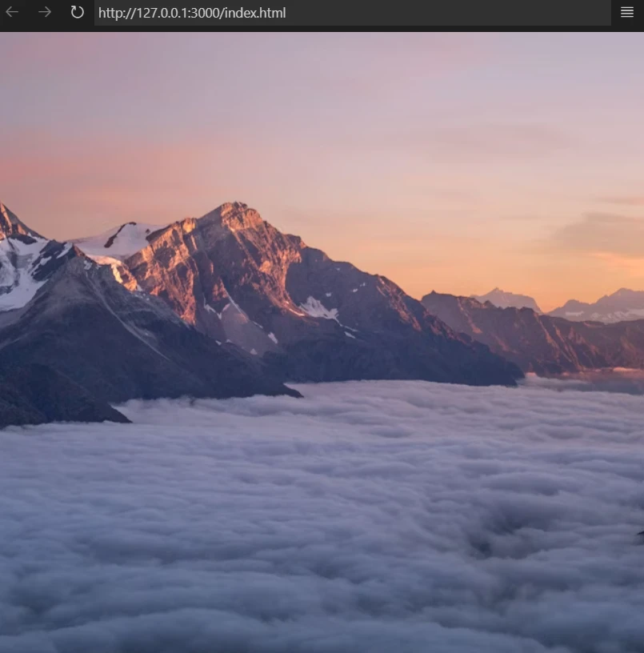Reload the page with the refresh icon

tap(77, 13)
